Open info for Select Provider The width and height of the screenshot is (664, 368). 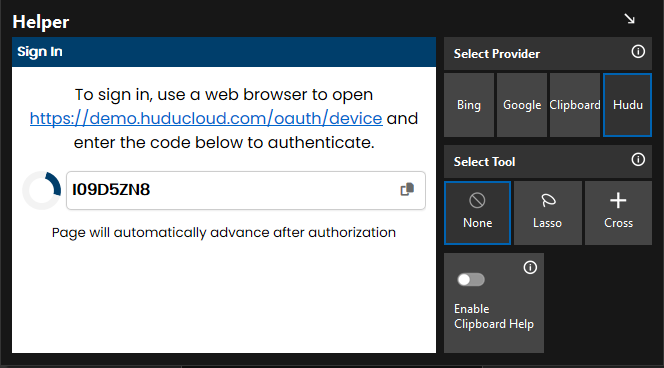(638, 52)
